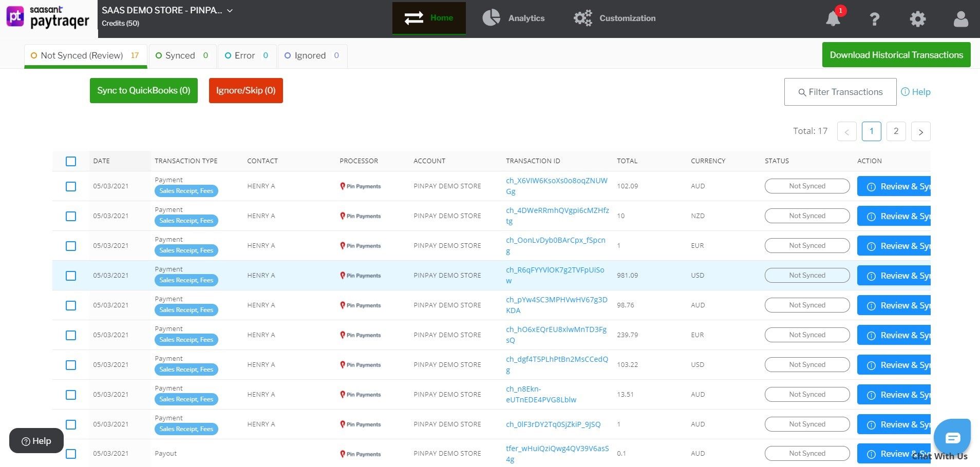
Task: Go to previous page arrow
Action: click(846, 131)
